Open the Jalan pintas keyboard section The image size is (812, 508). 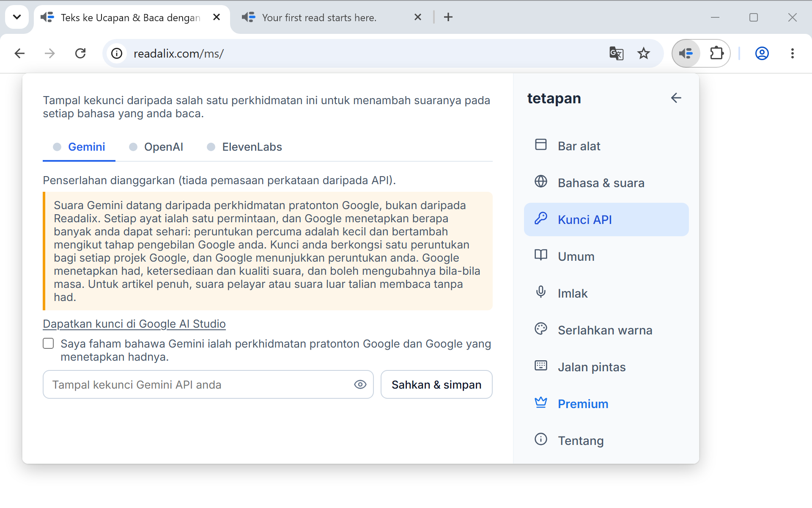(606, 367)
